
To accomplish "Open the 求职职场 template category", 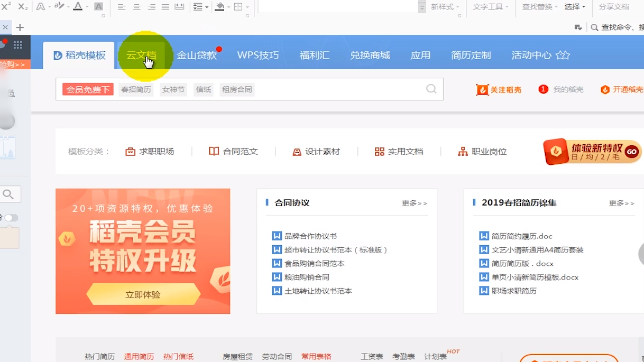I will click(x=150, y=152).
